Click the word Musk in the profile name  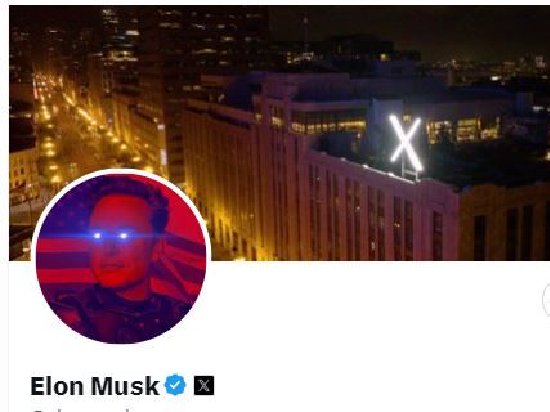click(x=125, y=386)
